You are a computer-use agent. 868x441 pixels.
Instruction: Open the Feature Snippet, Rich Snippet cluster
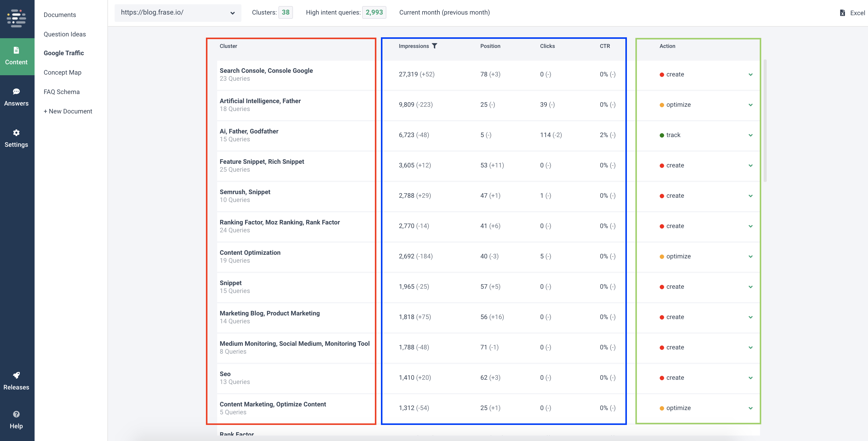262,161
